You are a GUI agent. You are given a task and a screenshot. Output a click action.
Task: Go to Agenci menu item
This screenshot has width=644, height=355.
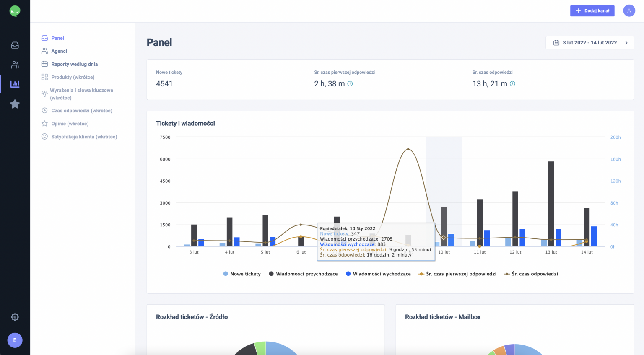(x=59, y=51)
